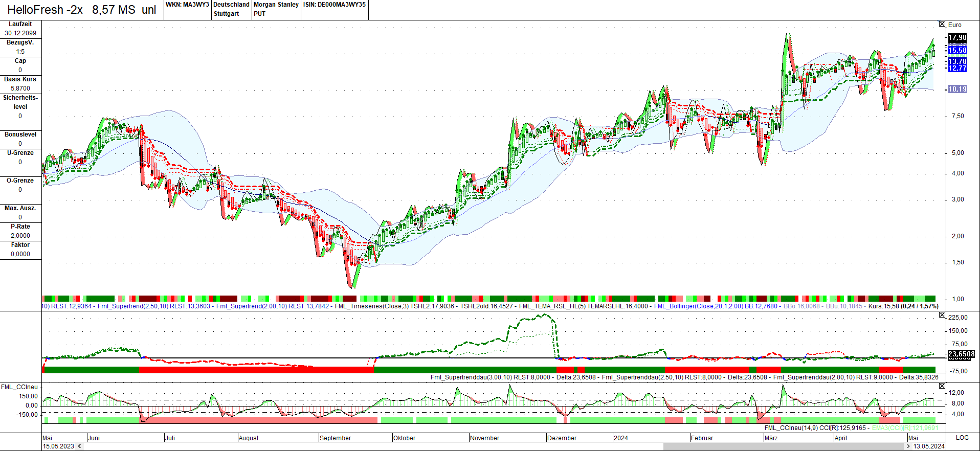This screenshot has height=451, width=980.
Task: Click the 23,6508 indicator value marker
Action: coord(962,354)
